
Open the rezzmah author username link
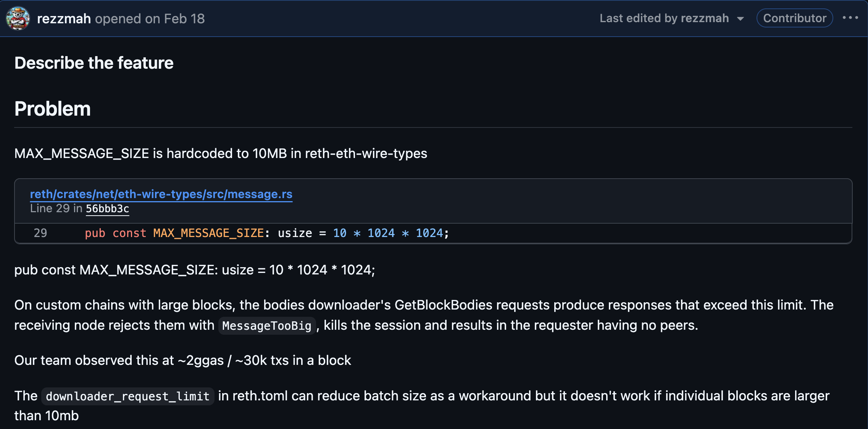64,19
